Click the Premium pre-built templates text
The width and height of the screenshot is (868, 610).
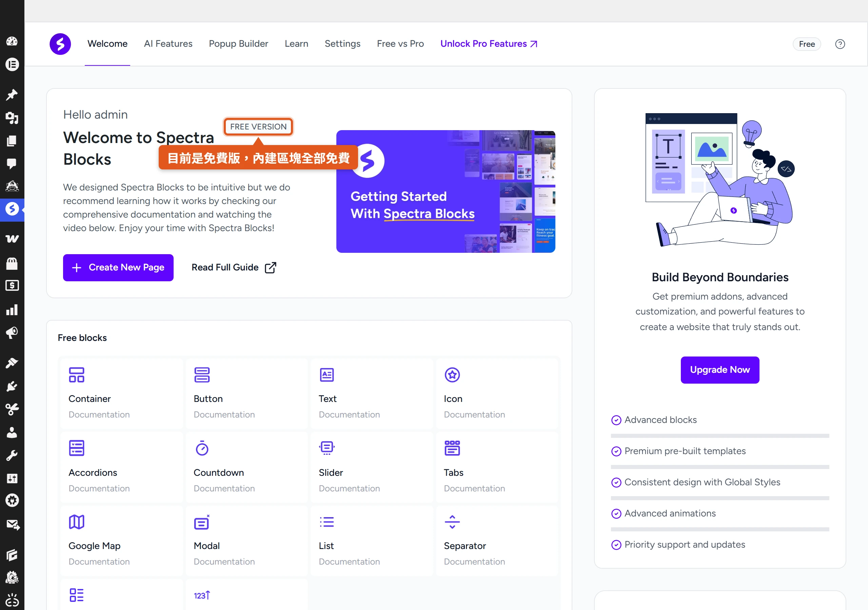point(685,451)
